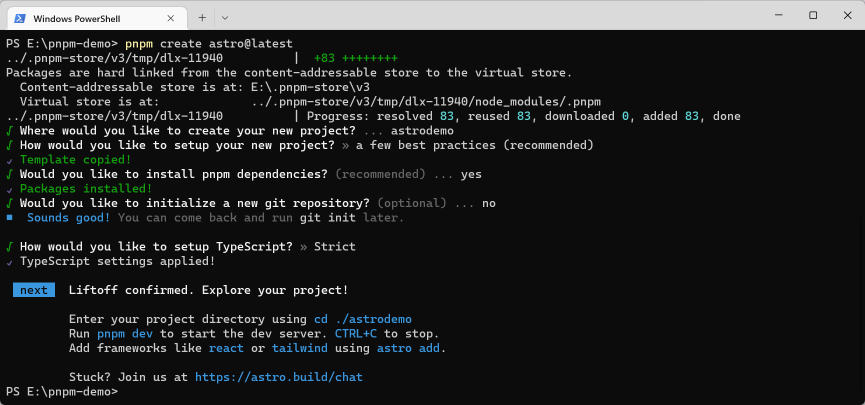Screen dimensions: 865x405
Task: Click the blue square beside 'Sounds good!'
Action: (x=9, y=217)
